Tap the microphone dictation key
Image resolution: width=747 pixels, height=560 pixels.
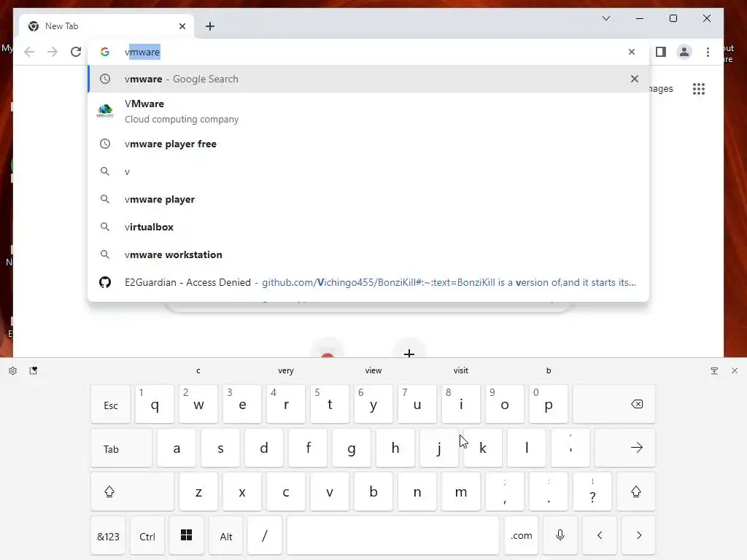pos(560,536)
